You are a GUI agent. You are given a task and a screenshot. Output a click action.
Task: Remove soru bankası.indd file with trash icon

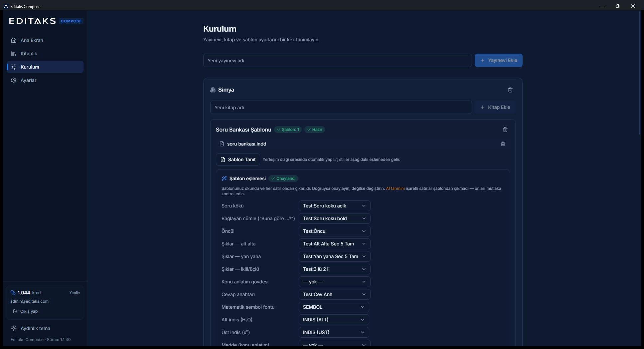point(503,144)
